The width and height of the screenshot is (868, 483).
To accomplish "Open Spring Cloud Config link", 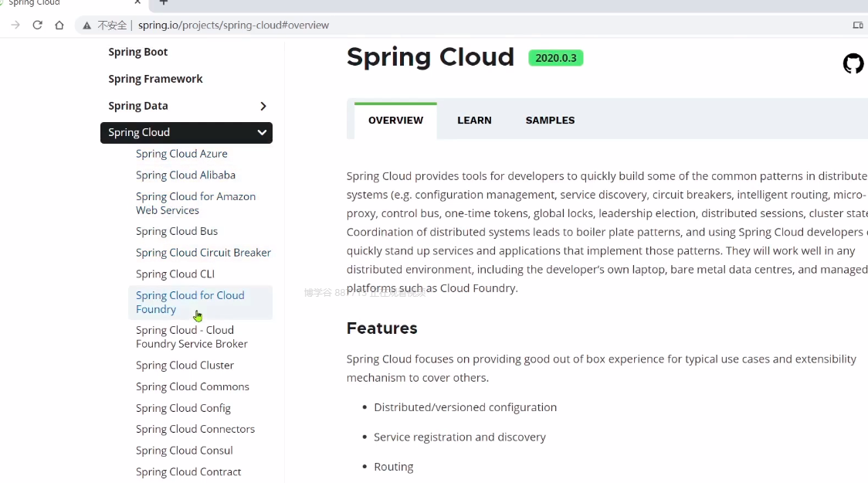I will [183, 408].
